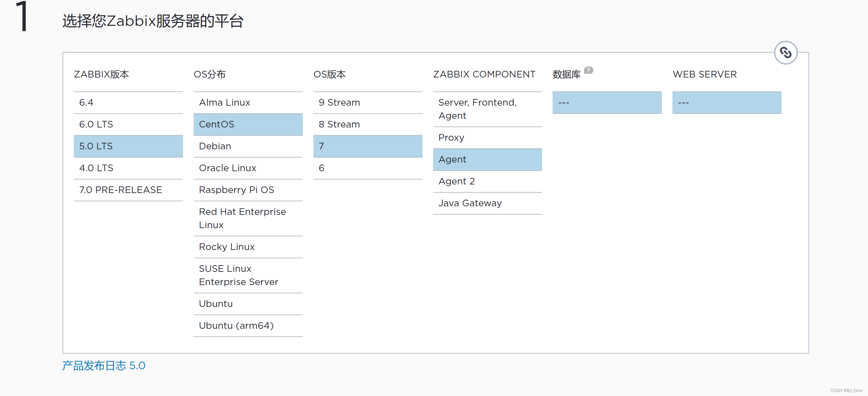The image size is (868, 396).
Task: Click the 选择您Zabbix服务器的平台 heading
Action: (x=153, y=21)
